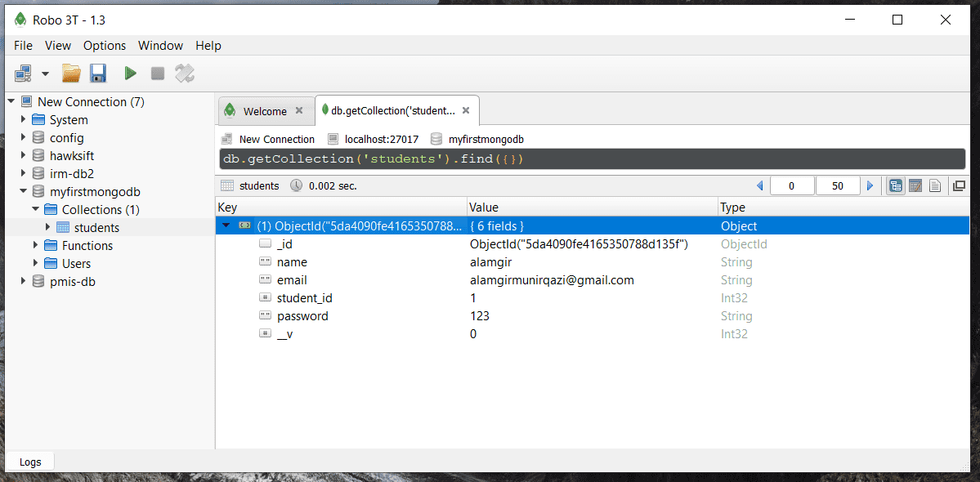980x482 pixels.
Task: Click the gray Stop execution icon
Action: [x=158, y=74]
